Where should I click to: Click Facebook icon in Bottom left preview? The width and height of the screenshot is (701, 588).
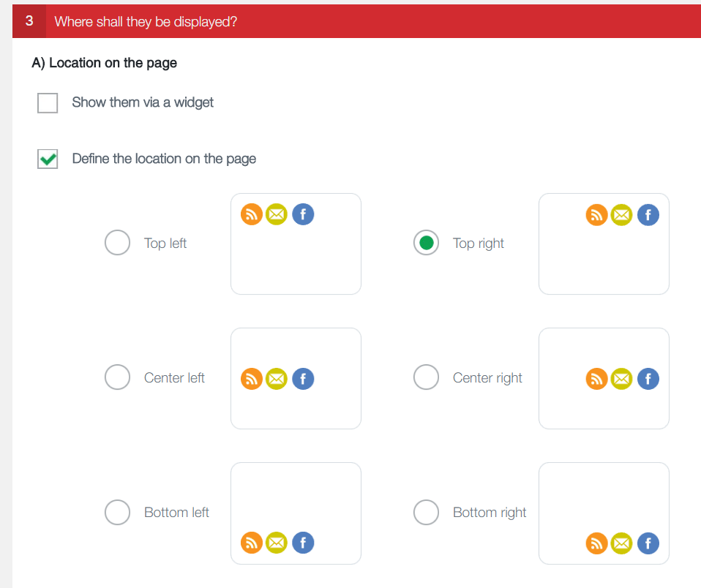coord(303,543)
